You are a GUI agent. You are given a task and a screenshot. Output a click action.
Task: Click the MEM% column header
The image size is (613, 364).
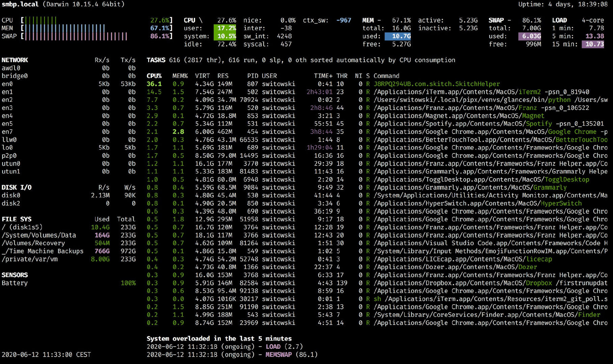coord(180,76)
